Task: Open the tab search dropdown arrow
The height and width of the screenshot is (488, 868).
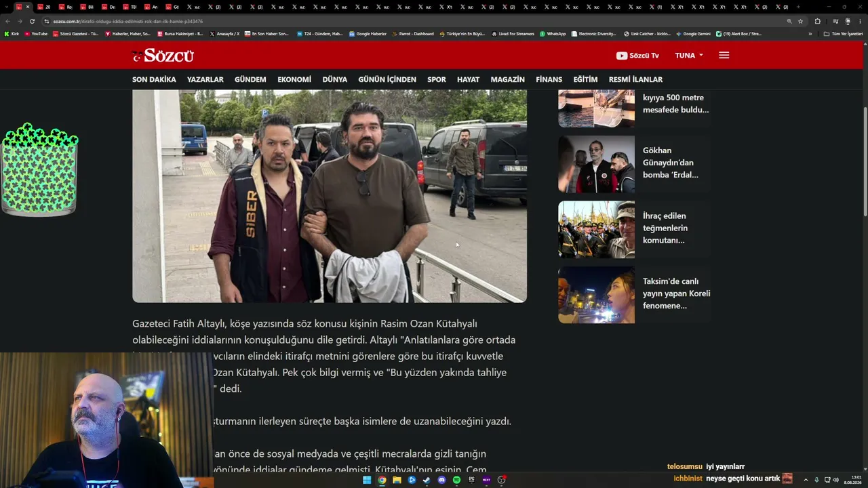Action: click(7, 7)
